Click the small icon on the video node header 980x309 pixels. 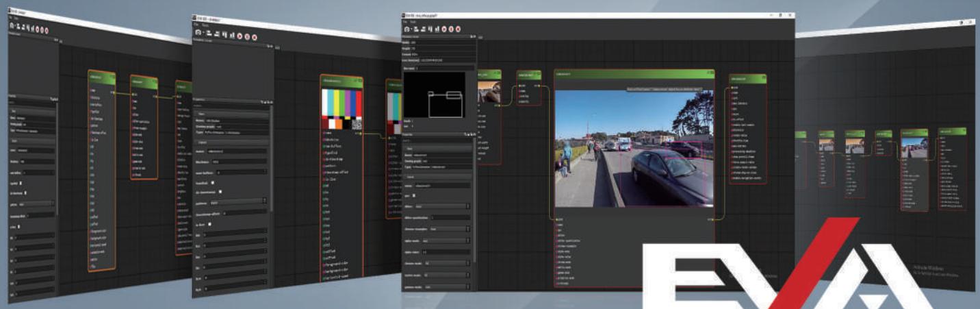(710, 73)
